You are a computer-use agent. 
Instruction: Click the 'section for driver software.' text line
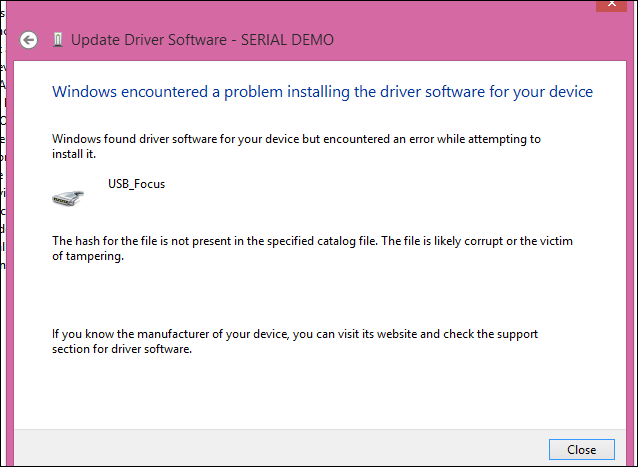click(122, 350)
